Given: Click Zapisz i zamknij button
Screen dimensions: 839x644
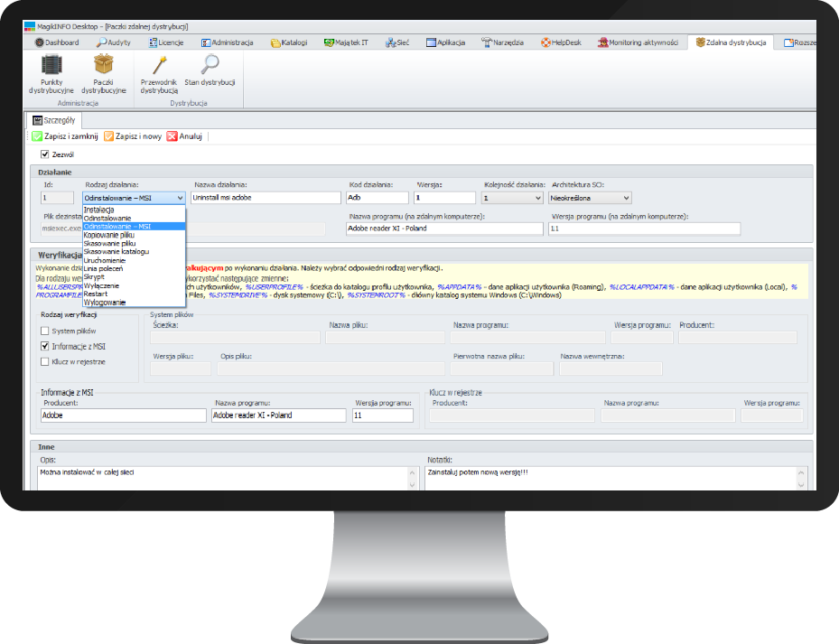Looking at the screenshot, I should [x=65, y=136].
